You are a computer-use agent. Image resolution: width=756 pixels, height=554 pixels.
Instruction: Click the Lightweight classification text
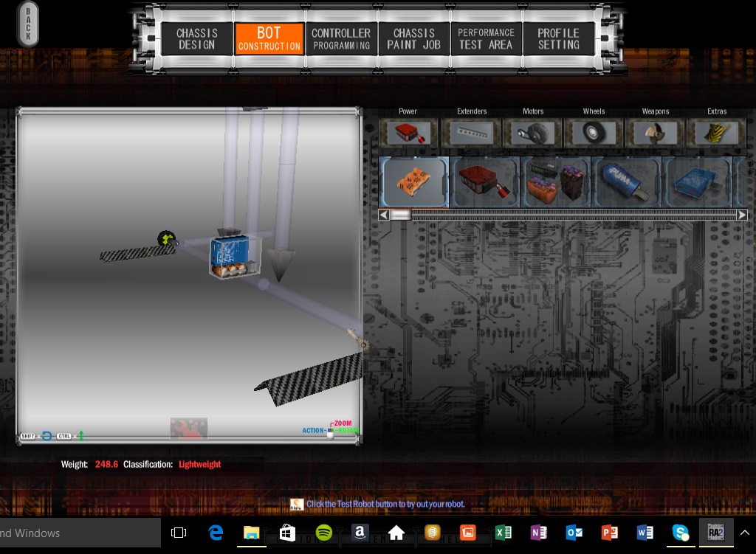coord(199,465)
